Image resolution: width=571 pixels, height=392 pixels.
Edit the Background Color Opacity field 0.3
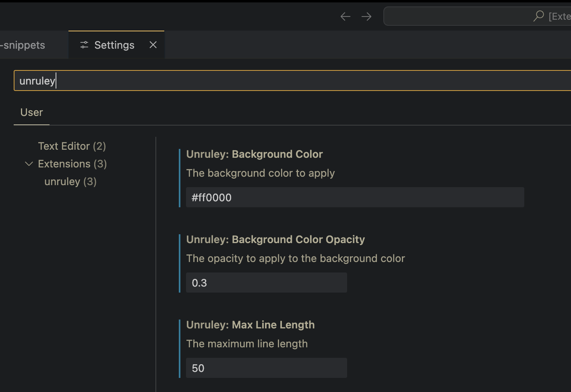[267, 283]
